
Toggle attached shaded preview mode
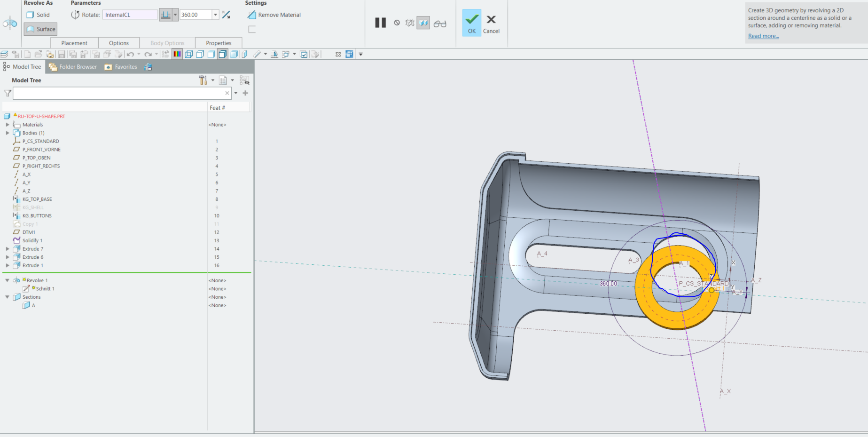pyautogui.click(x=423, y=23)
